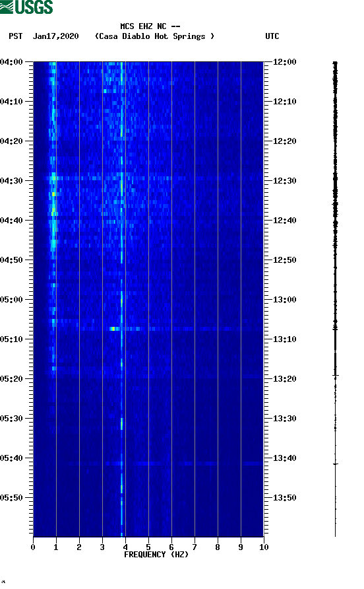The image size is (364, 589).
Task: Click the 04:40 PST time label
Action: tap(12, 220)
